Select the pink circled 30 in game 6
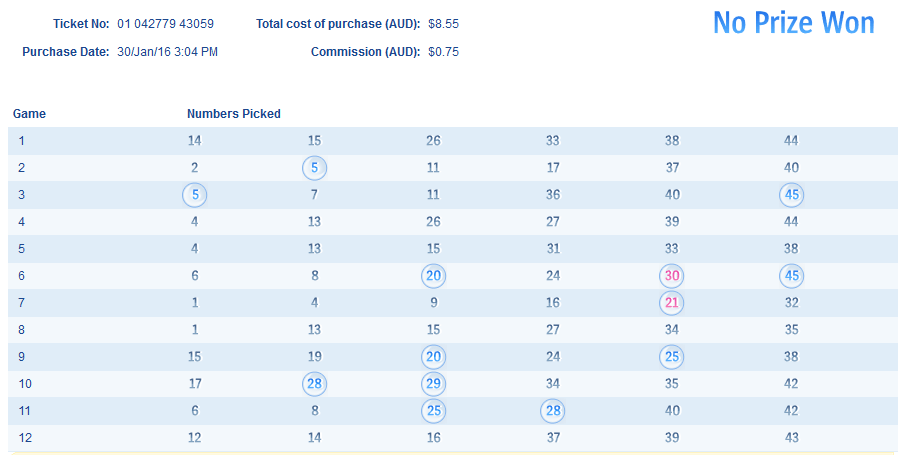911x455 pixels. coord(671,276)
